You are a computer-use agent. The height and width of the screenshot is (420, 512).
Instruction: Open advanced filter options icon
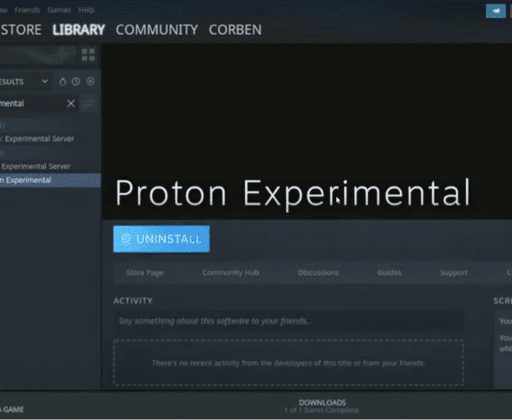point(88,104)
